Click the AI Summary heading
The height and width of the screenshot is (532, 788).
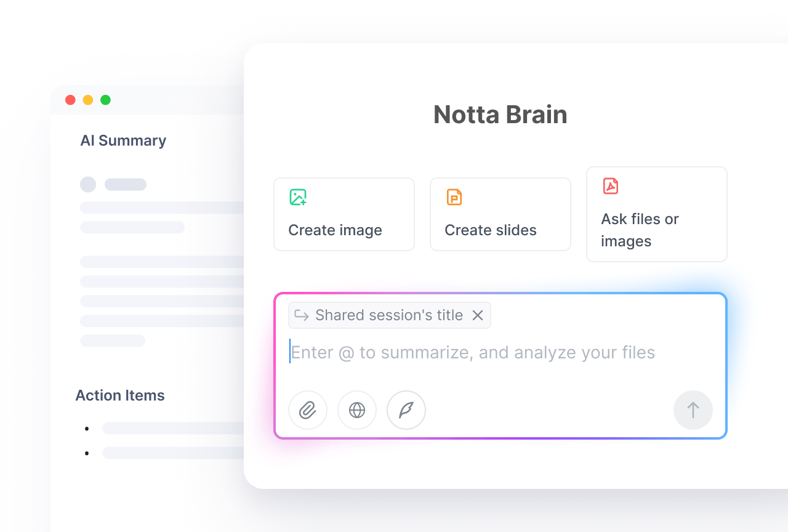(x=123, y=140)
